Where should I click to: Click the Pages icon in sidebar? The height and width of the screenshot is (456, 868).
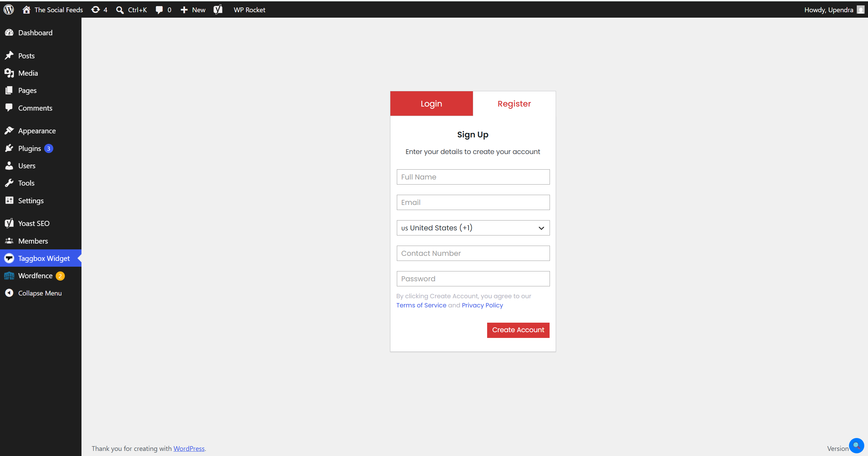pyautogui.click(x=9, y=90)
